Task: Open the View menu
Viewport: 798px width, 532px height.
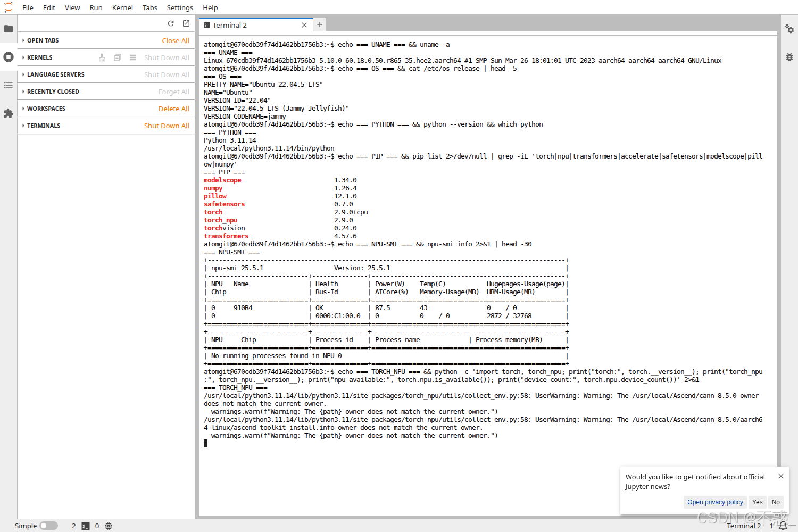Action: point(72,7)
